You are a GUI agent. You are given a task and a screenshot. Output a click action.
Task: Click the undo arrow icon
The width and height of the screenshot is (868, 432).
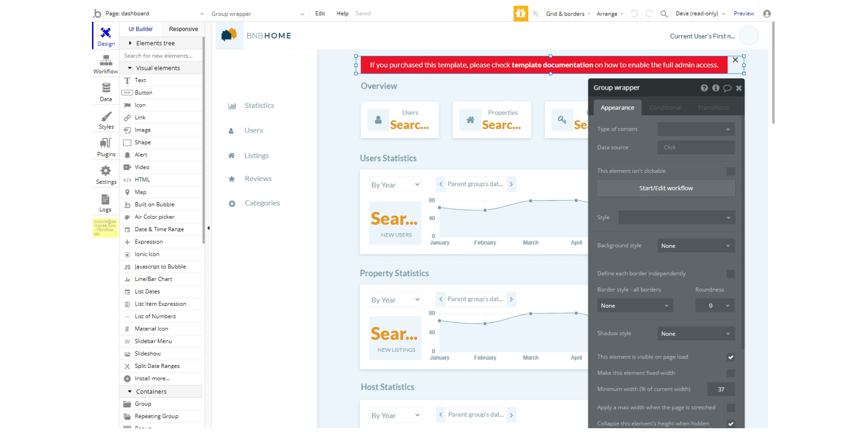pos(634,13)
